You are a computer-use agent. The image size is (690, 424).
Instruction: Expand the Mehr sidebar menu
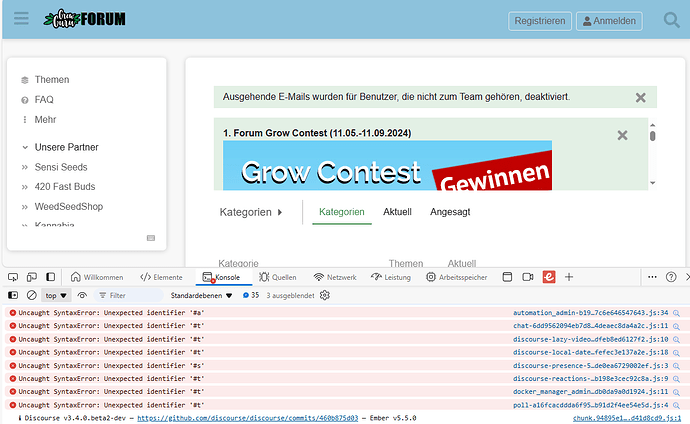[x=45, y=120]
